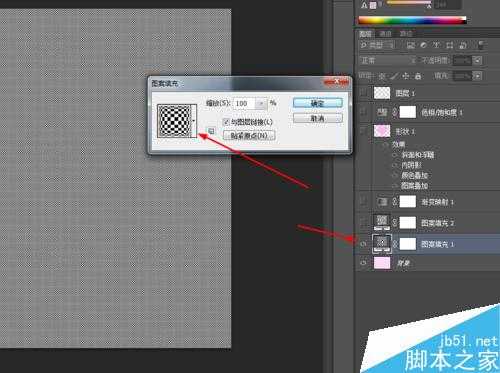Toggle the layer filtering switch
The image size is (500, 373).
click(481, 45)
